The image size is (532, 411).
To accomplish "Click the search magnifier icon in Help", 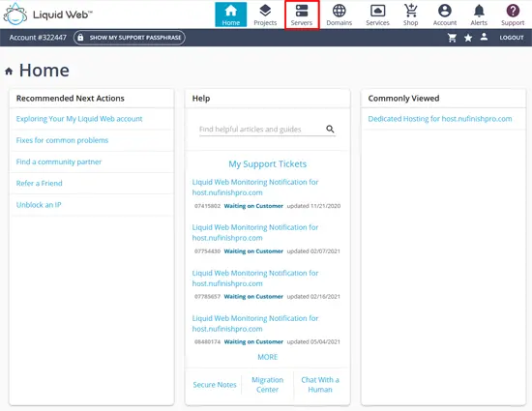I will click(x=330, y=129).
